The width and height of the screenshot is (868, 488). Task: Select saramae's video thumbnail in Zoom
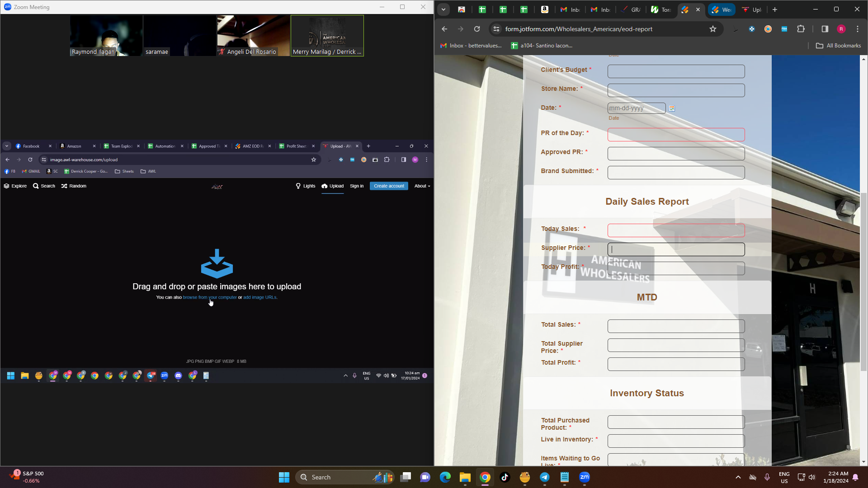pyautogui.click(x=180, y=36)
